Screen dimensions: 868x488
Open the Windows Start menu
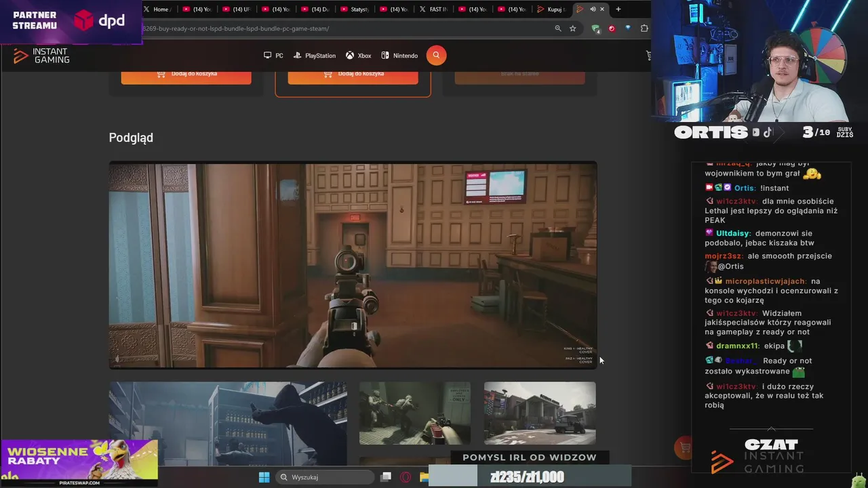coord(264,477)
